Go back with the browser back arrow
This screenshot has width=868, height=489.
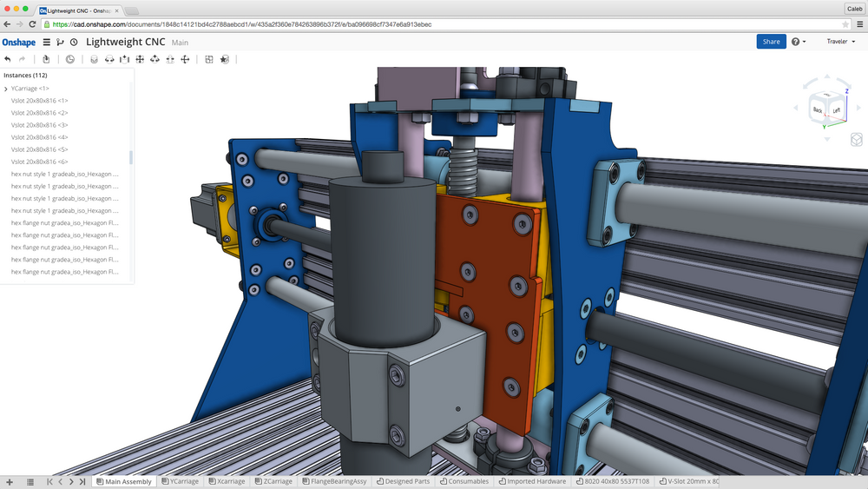[7, 24]
